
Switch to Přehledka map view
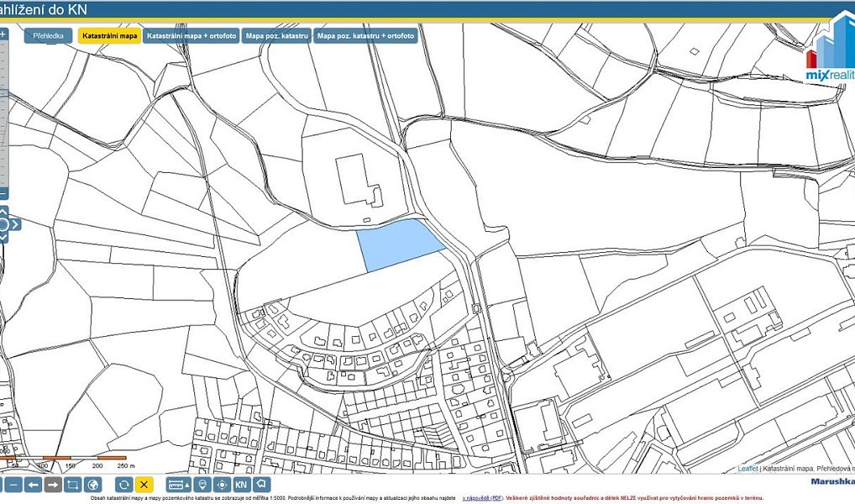point(48,36)
